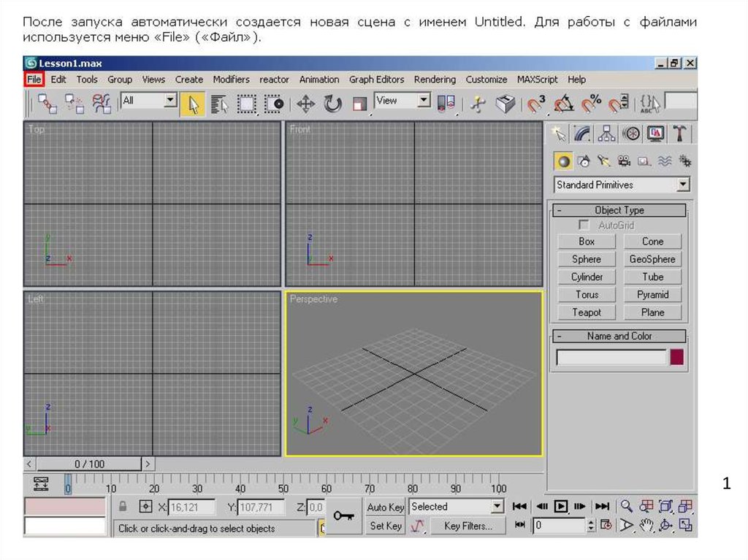
Task: Open the Standard Primitives dropdown
Action: point(683,185)
